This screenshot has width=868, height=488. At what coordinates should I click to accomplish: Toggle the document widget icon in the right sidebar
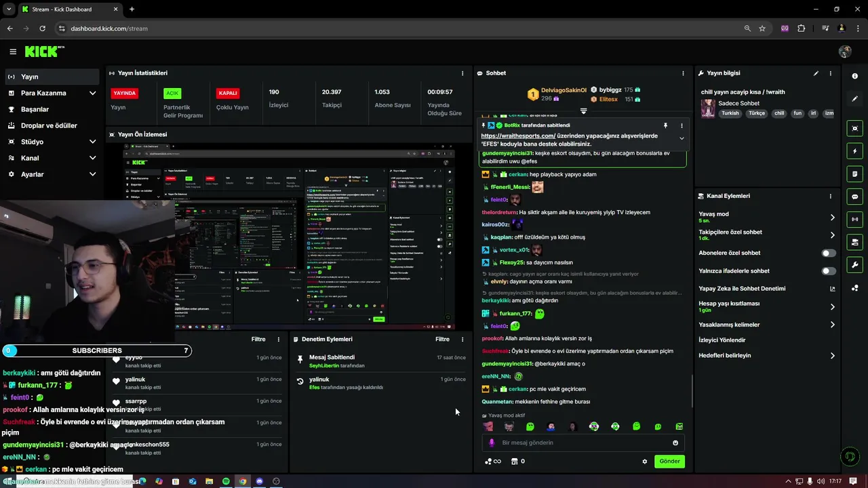[854, 174]
